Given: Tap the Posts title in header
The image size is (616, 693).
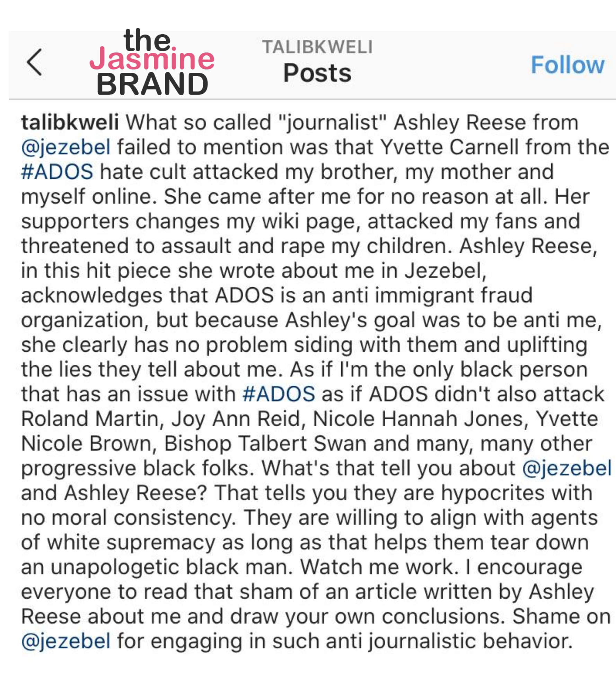Looking at the screenshot, I should 317,73.
